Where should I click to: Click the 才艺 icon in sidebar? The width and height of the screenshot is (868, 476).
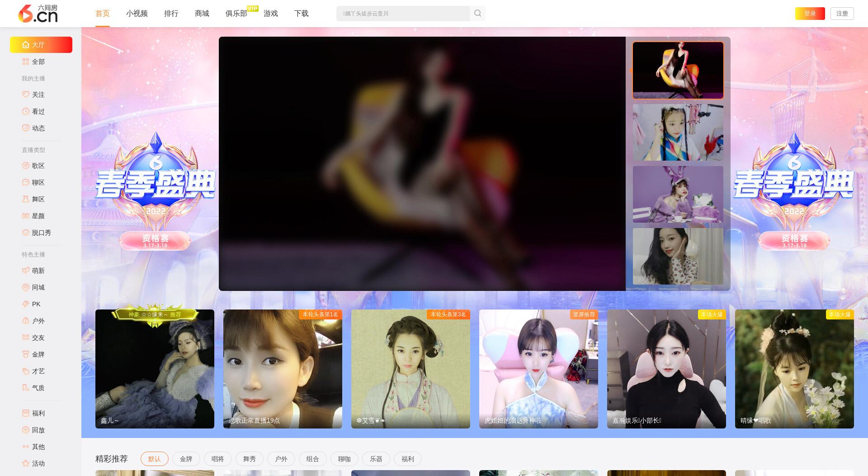[x=26, y=371]
